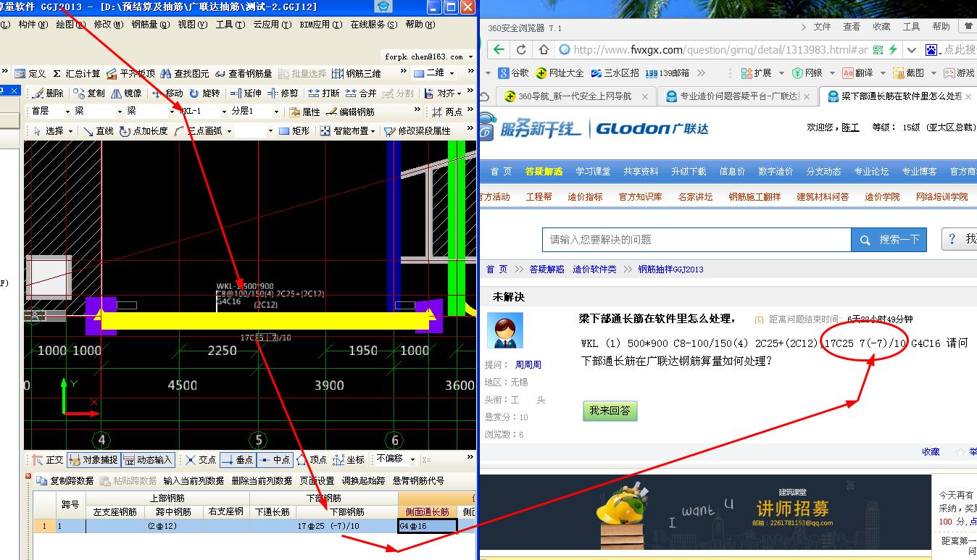Select 下部钢筋 cell 17C25 (-7)/10
The width and height of the screenshot is (977, 560).
click(x=346, y=526)
